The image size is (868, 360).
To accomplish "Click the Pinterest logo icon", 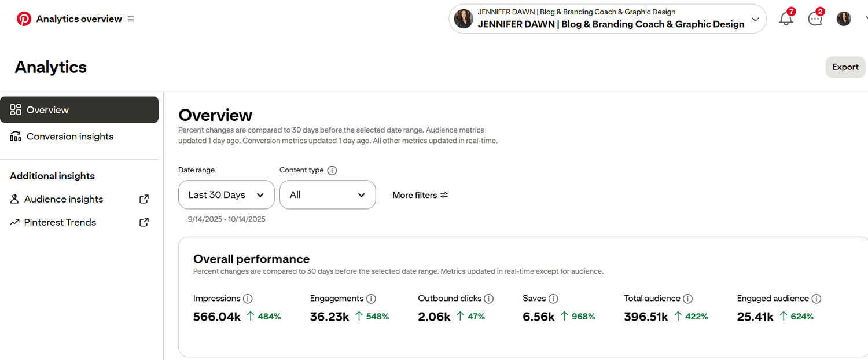I will pyautogui.click(x=24, y=19).
